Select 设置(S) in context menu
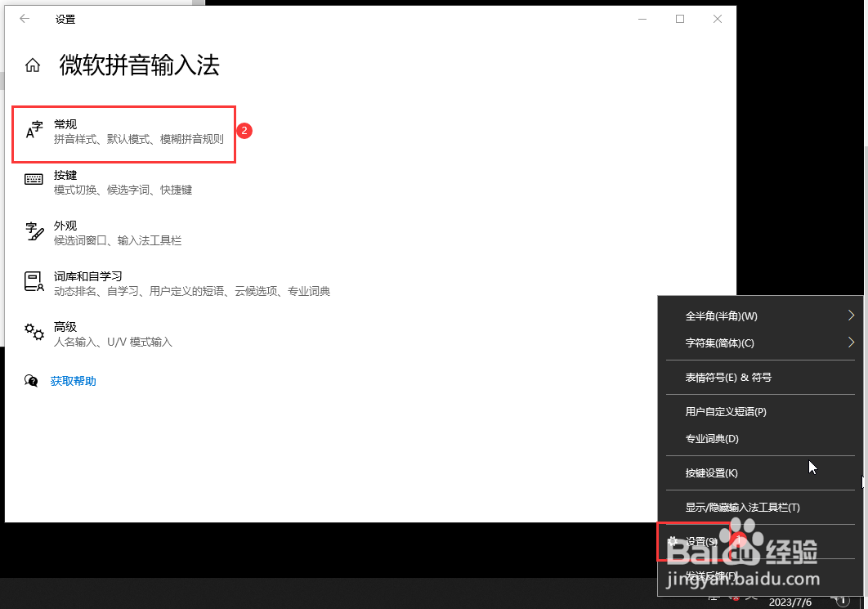 [x=760, y=541]
